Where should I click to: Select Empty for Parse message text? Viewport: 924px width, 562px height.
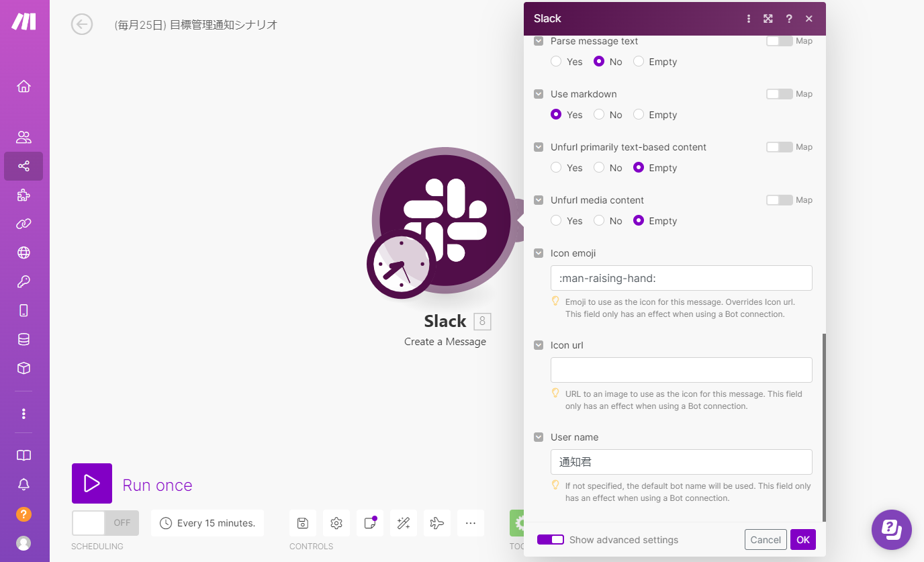click(x=639, y=61)
